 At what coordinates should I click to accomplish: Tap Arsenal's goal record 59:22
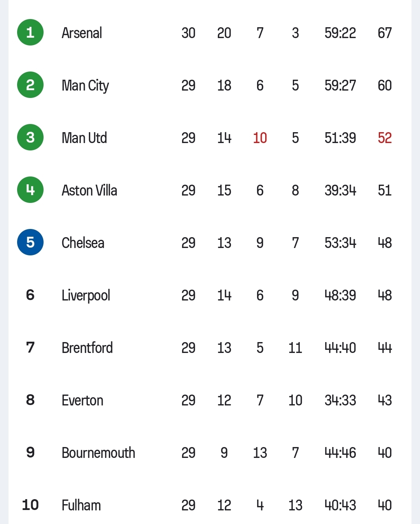tap(340, 33)
